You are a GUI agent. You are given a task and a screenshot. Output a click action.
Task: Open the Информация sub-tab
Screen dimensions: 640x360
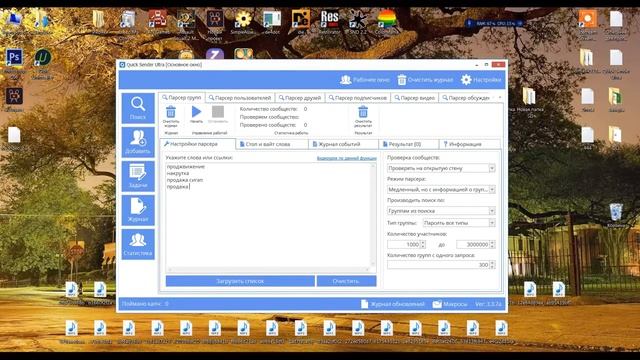tap(469, 144)
